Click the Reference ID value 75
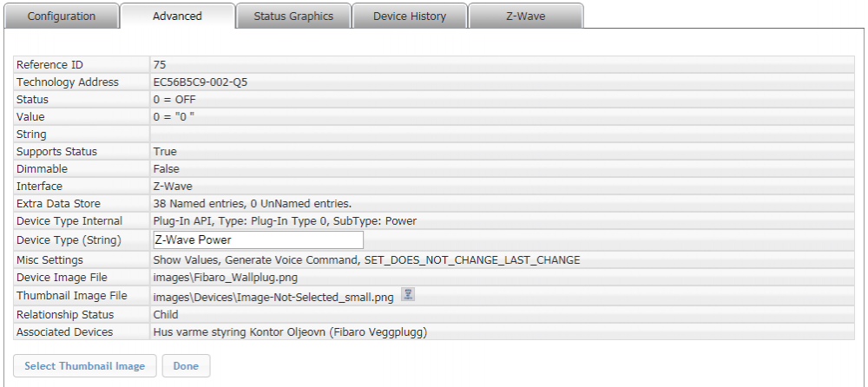 point(160,65)
